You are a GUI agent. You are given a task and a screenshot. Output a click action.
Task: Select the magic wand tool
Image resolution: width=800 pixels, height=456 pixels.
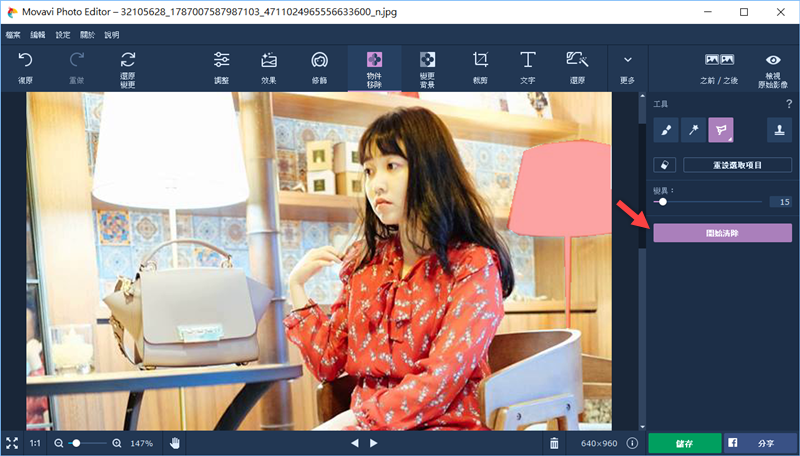pos(693,129)
